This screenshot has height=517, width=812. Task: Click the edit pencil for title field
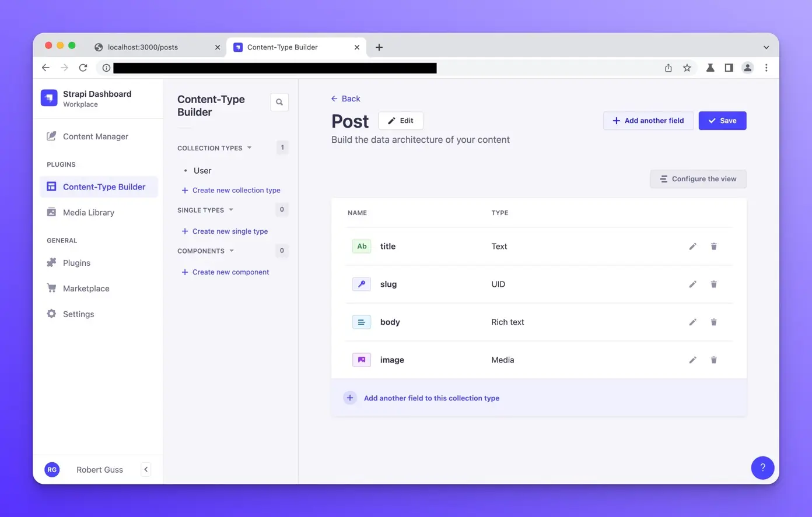[x=692, y=247]
